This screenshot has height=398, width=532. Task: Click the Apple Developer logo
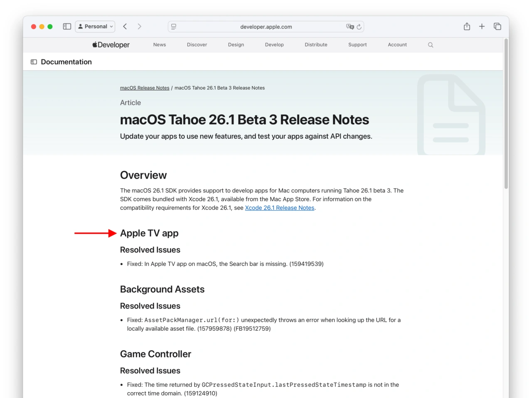pyautogui.click(x=111, y=44)
